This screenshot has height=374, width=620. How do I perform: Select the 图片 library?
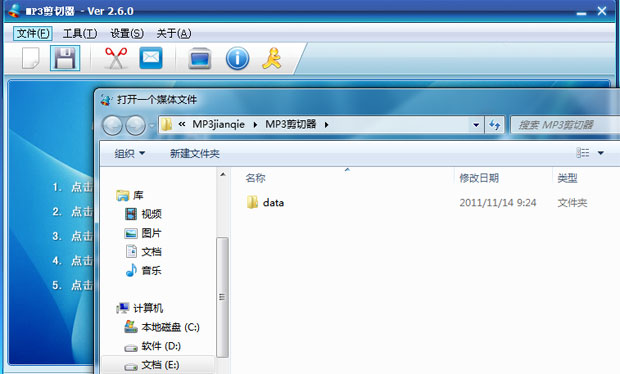(x=143, y=233)
